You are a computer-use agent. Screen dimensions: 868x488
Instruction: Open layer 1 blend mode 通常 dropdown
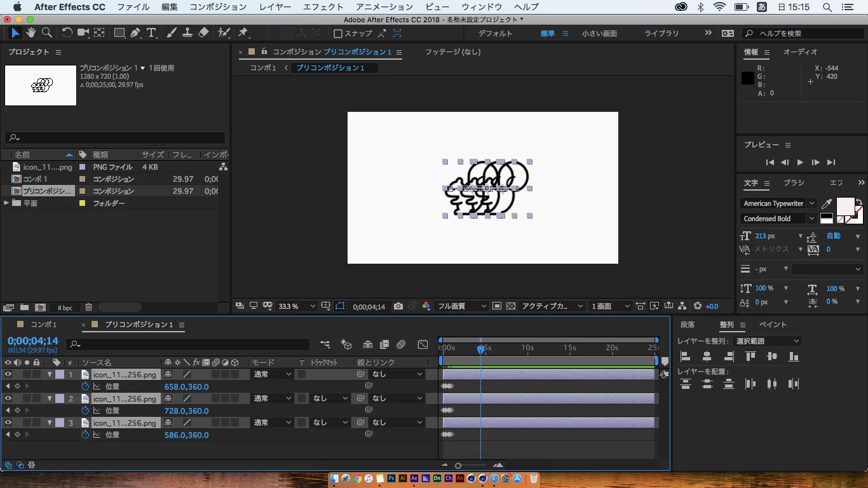pos(271,374)
